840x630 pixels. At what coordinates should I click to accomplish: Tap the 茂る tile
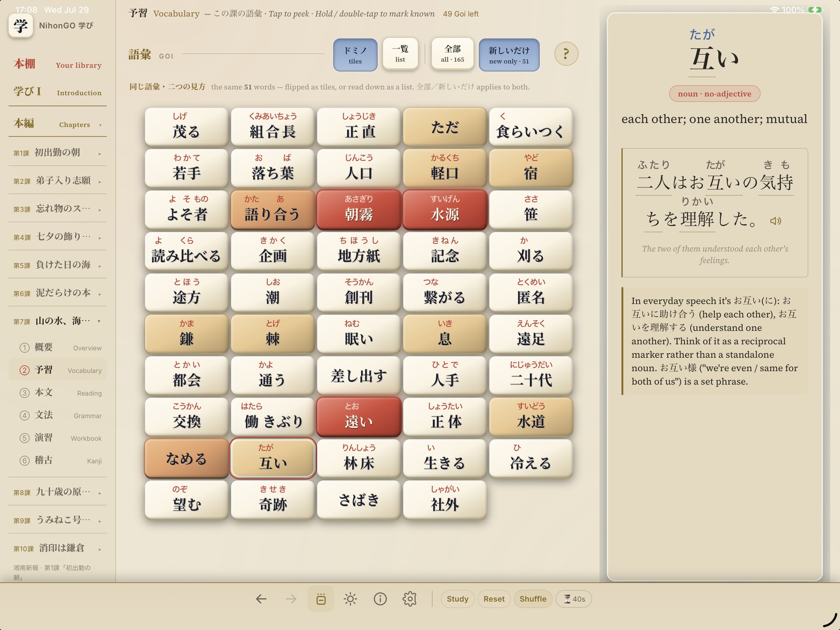[x=186, y=127]
